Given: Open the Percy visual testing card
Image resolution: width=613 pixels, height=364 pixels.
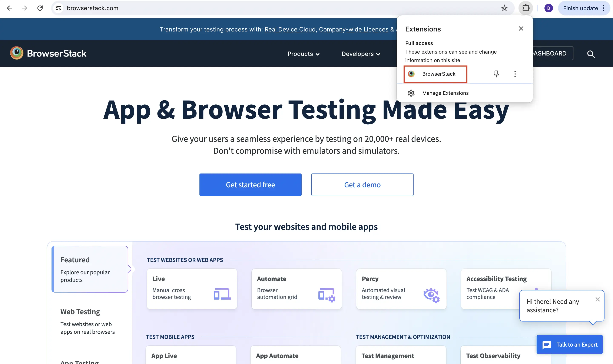Looking at the screenshot, I should (401, 289).
